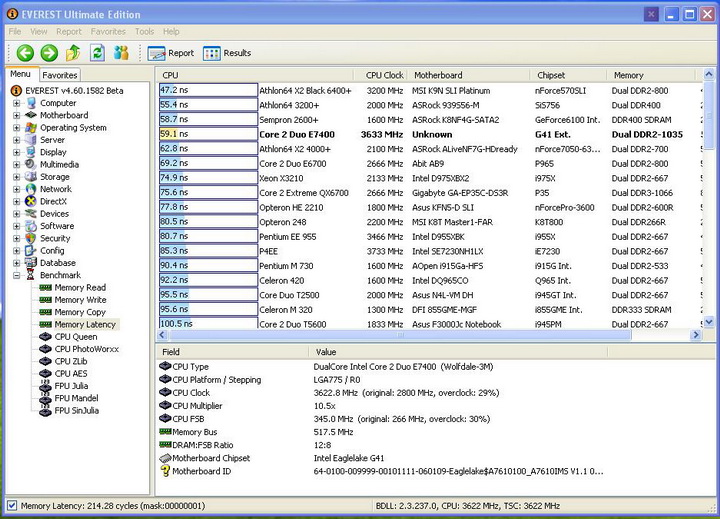Open the Report menu
The height and width of the screenshot is (519, 720).
coord(69,31)
